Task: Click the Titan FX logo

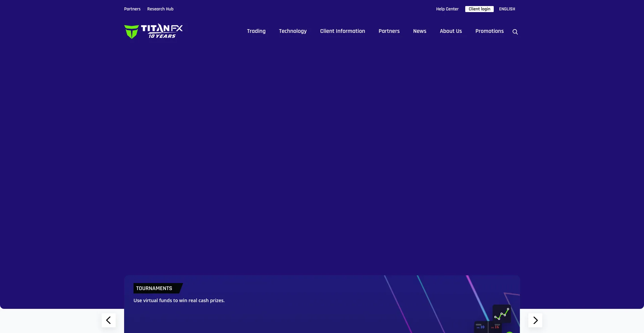Action: [x=153, y=31]
